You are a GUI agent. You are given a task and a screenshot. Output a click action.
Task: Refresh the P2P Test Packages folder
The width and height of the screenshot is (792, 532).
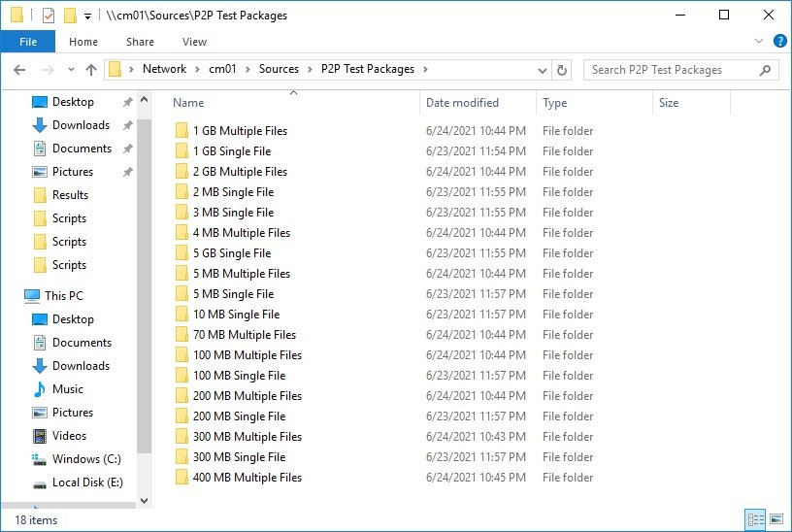pyautogui.click(x=562, y=70)
